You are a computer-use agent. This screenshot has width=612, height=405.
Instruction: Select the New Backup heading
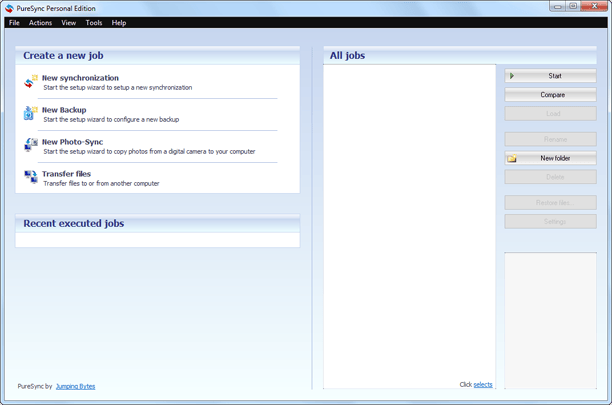[x=64, y=110]
